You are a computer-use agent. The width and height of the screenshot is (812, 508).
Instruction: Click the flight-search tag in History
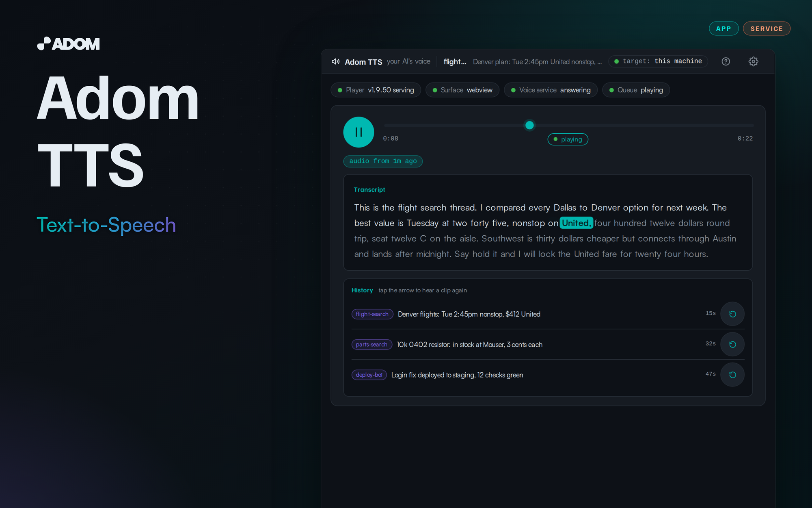372,314
